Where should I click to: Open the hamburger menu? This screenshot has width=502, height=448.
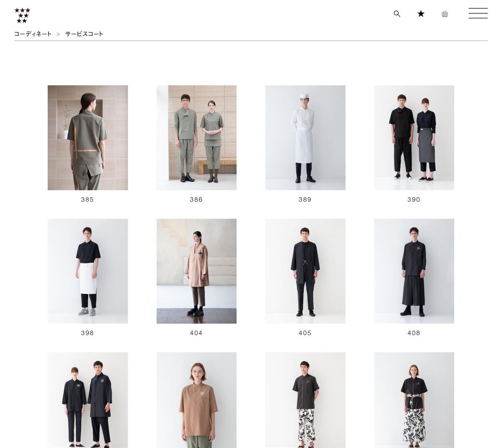click(x=478, y=13)
